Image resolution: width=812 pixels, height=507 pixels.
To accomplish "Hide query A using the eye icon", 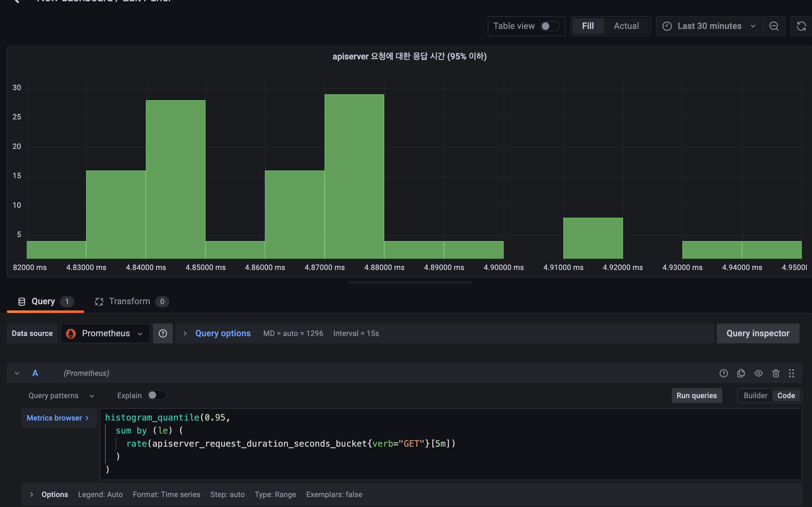I will [759, 373].
